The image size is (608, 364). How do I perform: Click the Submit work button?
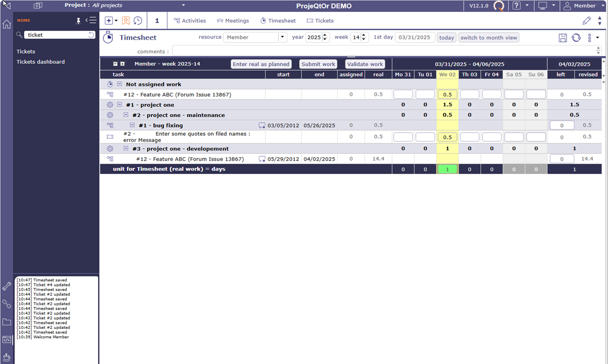[x=318, y=64]
